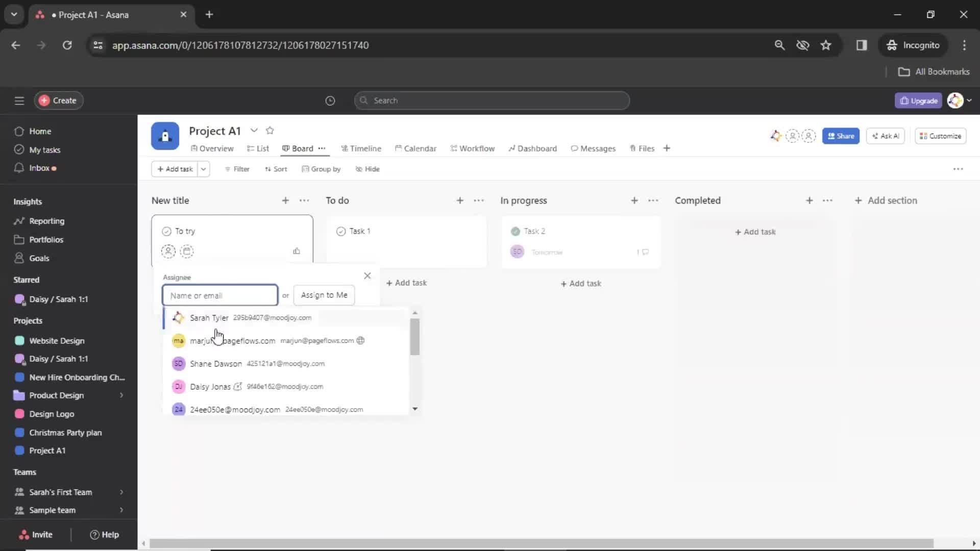Switch to the Timeline tab
This screenshot has width=980, height=551.
(x=363, y=148)
